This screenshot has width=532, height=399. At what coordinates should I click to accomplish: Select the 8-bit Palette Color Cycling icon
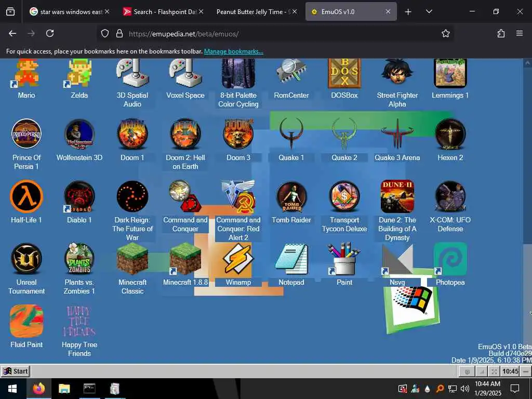pyautogui.click(x=238, y=73)
